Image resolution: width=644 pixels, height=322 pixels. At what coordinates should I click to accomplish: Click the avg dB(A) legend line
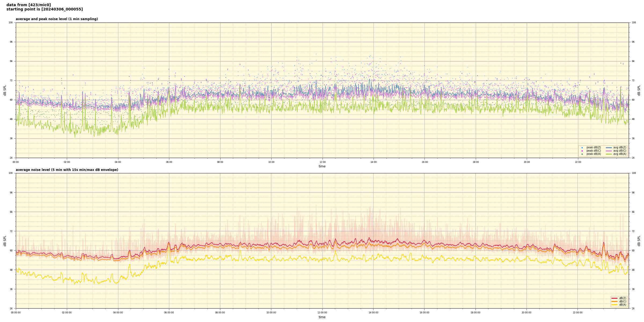tap(609, 154)
